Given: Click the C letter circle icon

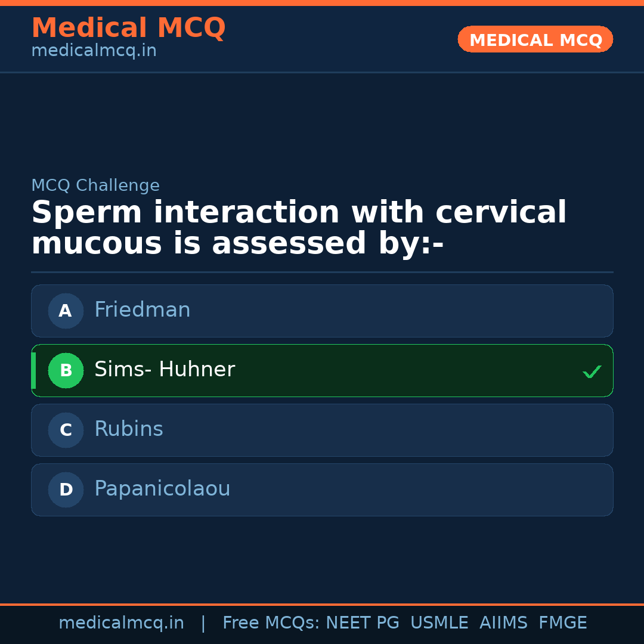Looking at the screenshot, I should (x=66, y=430).
